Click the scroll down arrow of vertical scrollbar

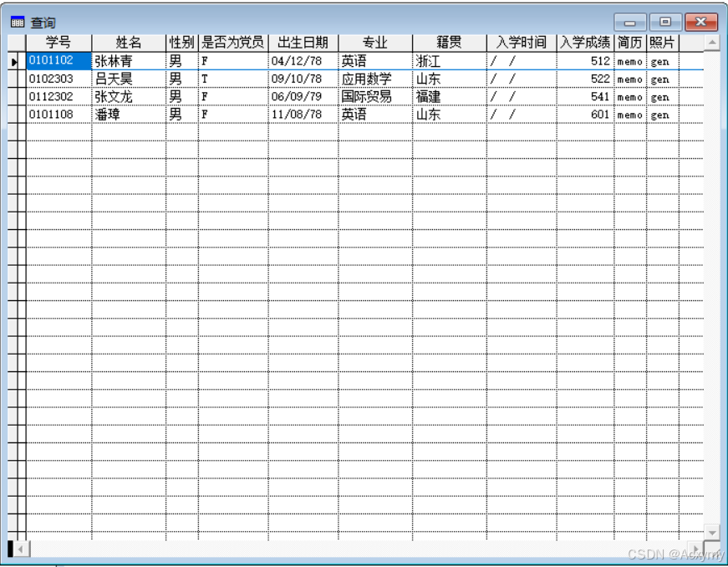point(712,532)
